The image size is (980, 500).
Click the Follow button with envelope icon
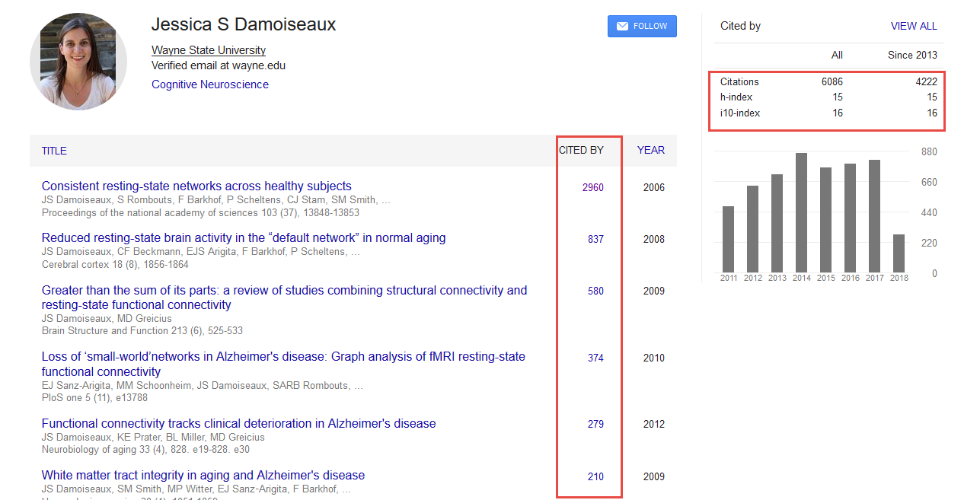(x=641, y=26)
